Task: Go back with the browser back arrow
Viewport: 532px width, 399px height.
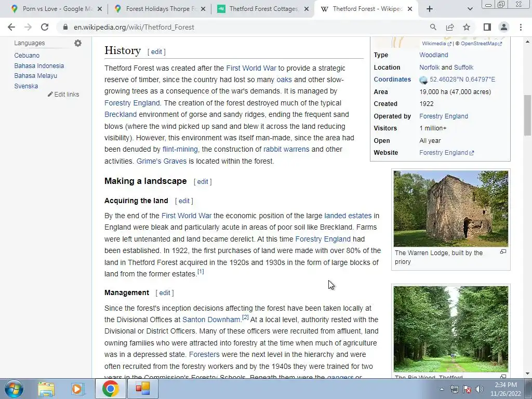Action: coord(11,27)
